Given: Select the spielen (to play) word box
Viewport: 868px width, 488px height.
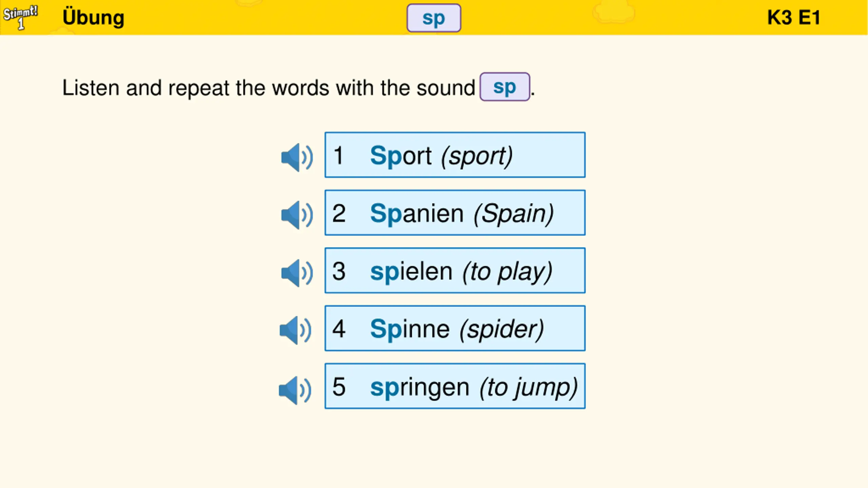Looking at the screenshot, I should [455, 270].
